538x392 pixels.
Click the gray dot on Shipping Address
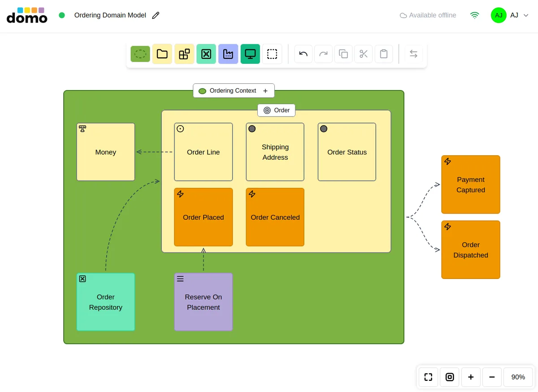[x=252, y=129]
